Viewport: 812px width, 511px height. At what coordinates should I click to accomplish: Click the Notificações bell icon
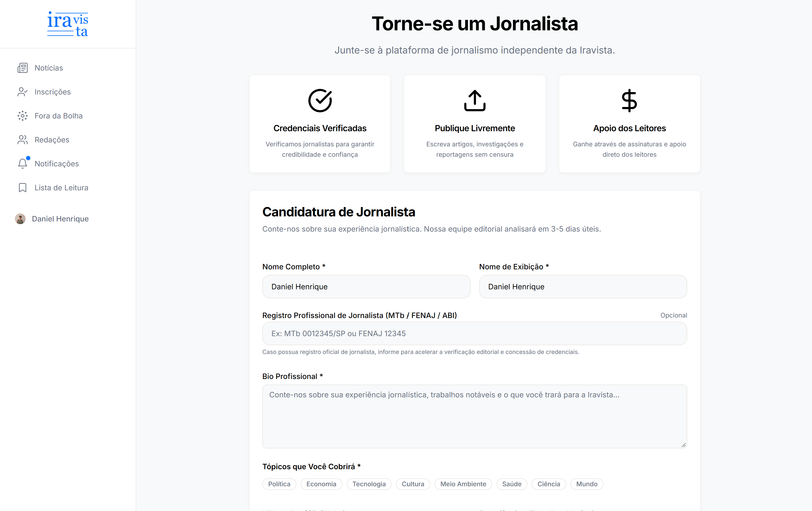[23, 164]
